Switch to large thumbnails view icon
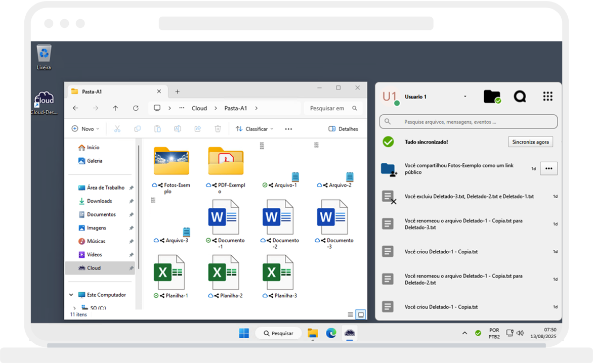 361,314
